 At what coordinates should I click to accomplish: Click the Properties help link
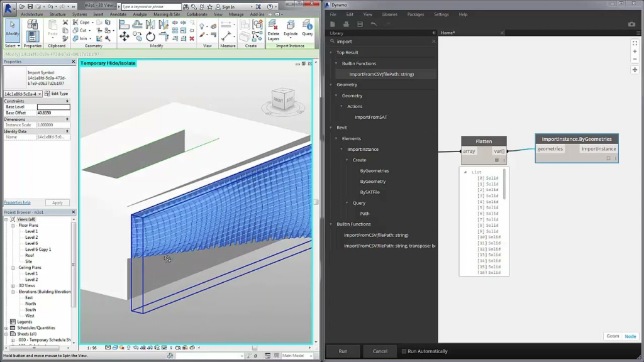[x=17, y=203]
